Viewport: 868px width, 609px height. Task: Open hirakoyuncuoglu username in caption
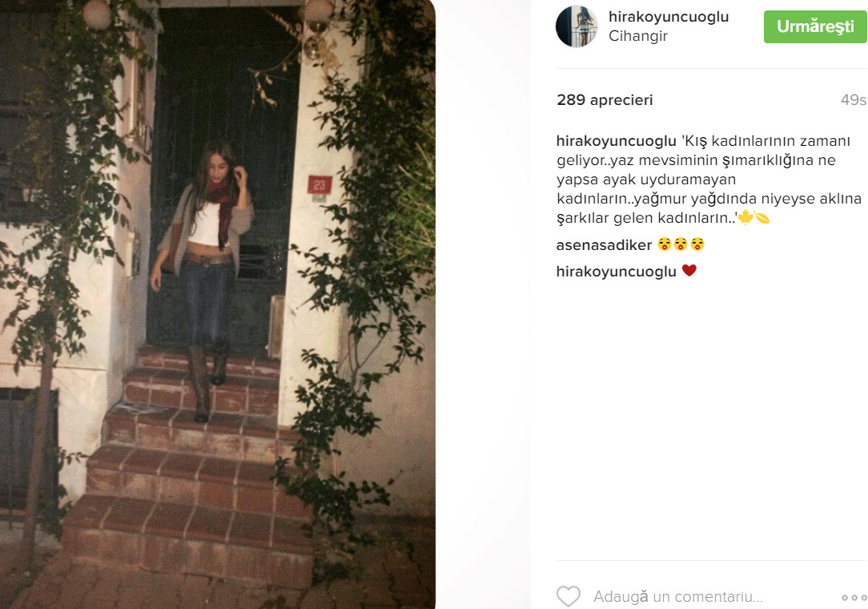(616, 141)
